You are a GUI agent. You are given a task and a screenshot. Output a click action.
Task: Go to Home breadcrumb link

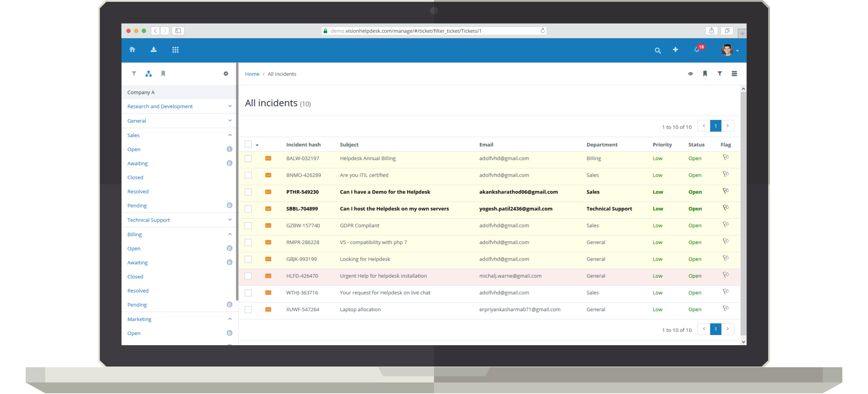[x=252, y=74]
